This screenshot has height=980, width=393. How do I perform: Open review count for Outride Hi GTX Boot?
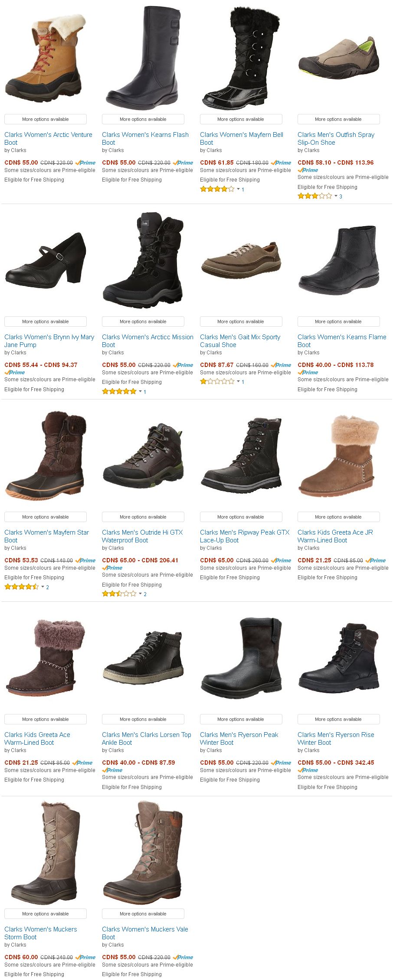click(x=145, y=594)
